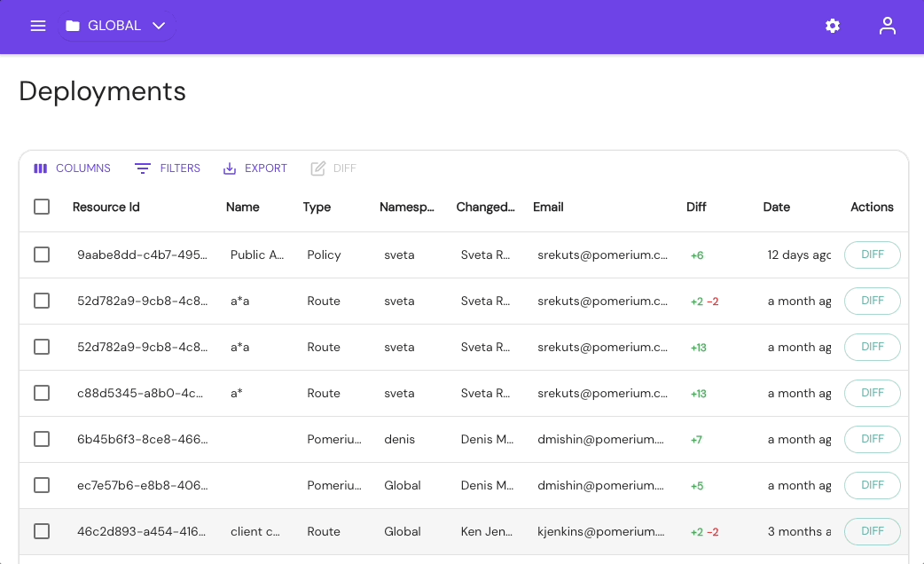The height and width of the screenshot is (564, 924).
Task: Check the checkbox for row 46c2d893
Action: [x=42, y=531]
